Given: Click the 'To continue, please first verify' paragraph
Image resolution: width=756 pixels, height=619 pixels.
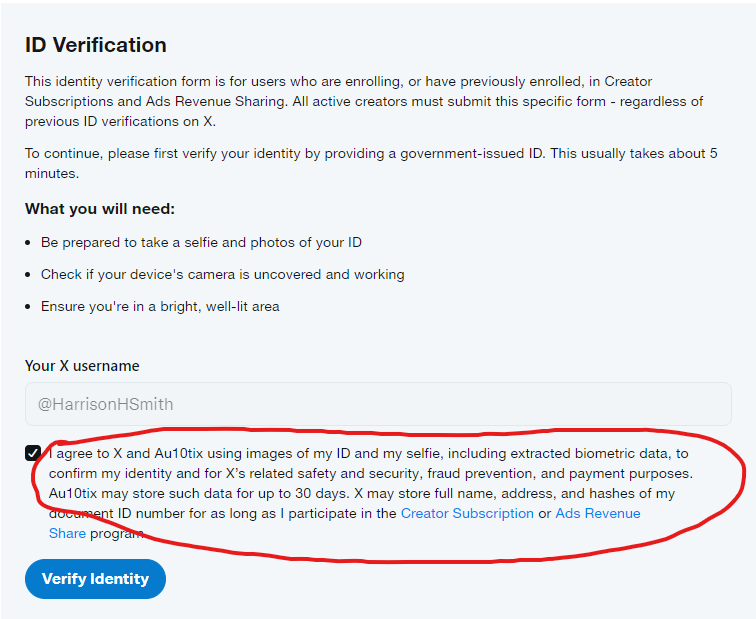Looking at the screenshot, I should [370, 163].
